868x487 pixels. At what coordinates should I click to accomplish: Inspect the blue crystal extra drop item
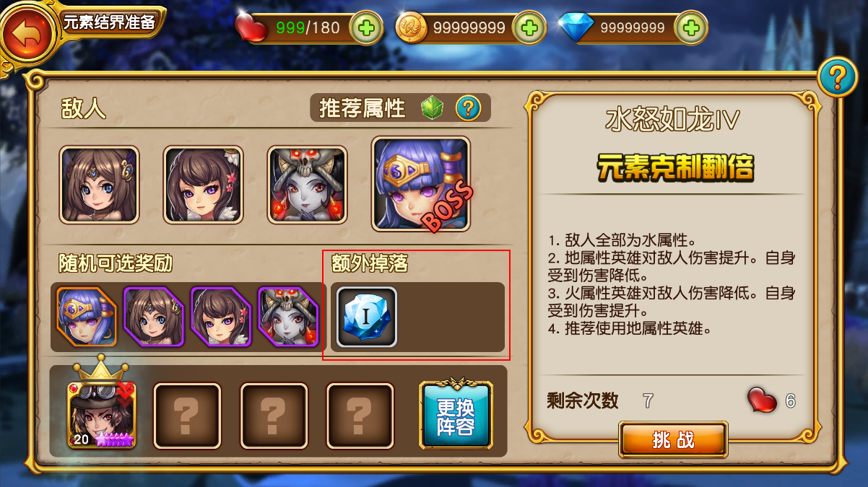(x=367, y=317)
